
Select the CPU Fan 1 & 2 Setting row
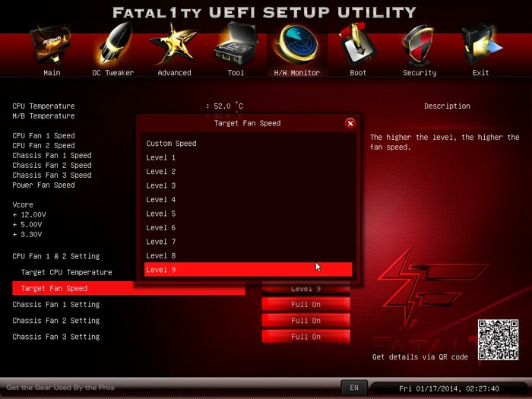56,256
